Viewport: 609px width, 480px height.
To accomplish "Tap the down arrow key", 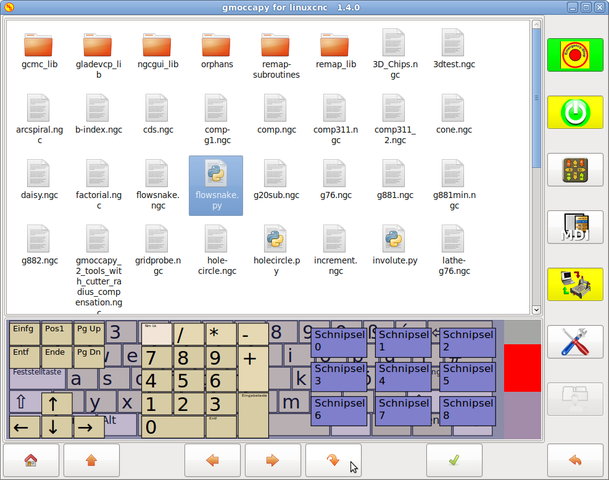I will pyautogui.click(x=57, y=427).
